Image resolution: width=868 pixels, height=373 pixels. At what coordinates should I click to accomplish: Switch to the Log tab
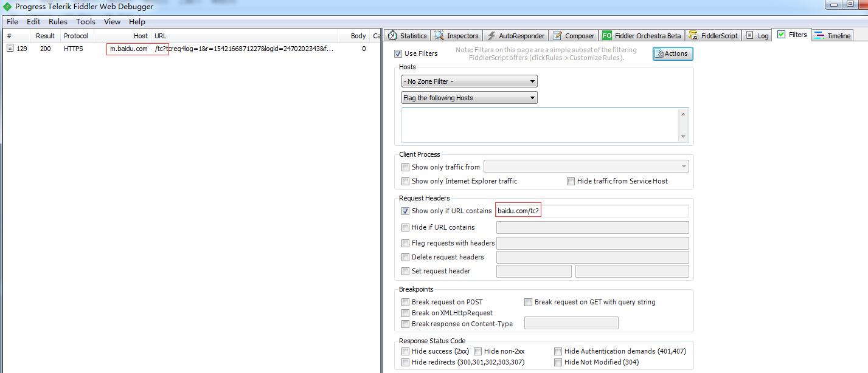tap(757, 36)
